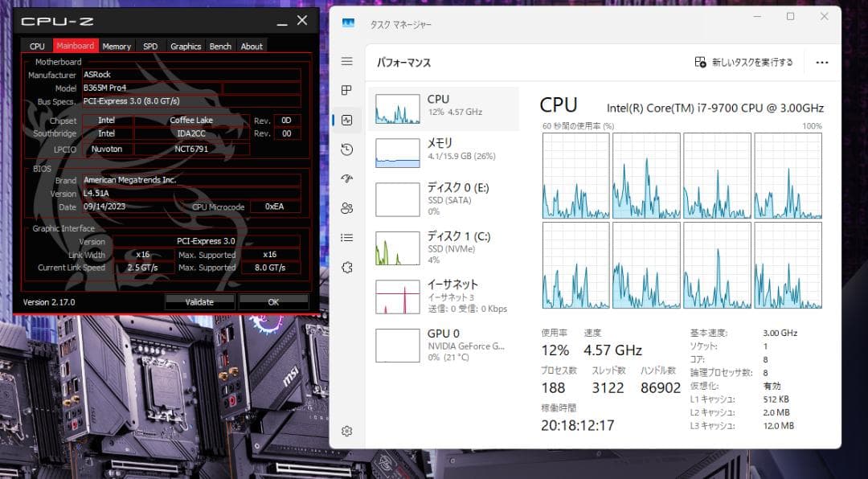Click the 8.0 GT/s max supported value
868x479 pixels.
[x=270, y=267]
